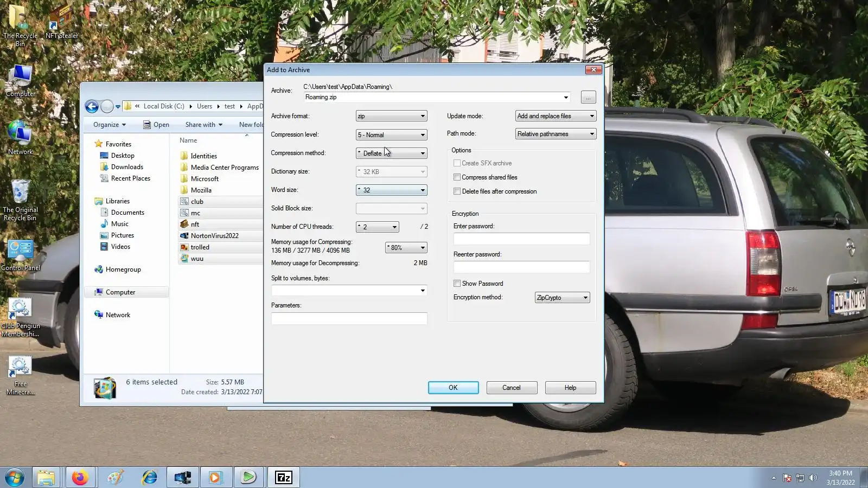This screenshot has width=868, height=488.
Task: Open The Recycle Bin desktop icon
Action: click(20, 25)
